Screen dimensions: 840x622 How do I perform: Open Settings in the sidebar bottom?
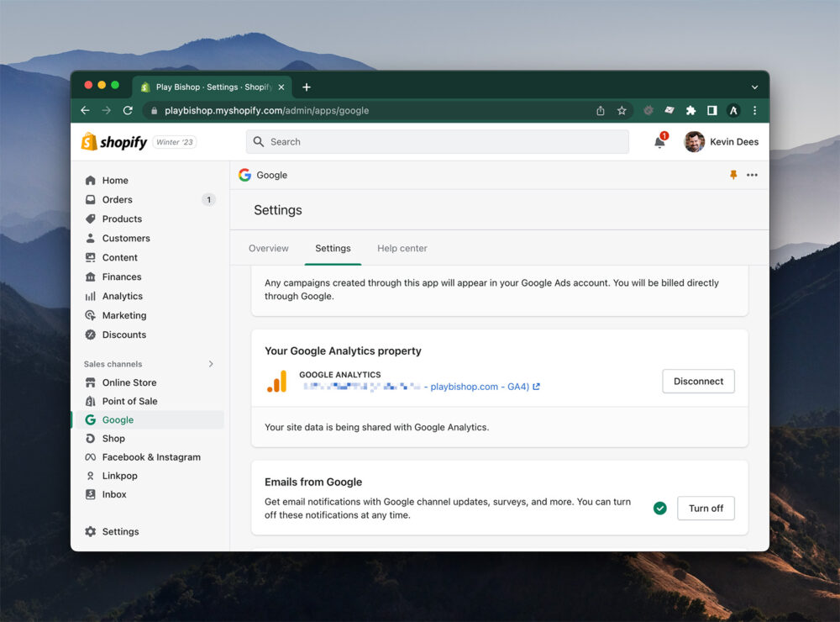[x=120, y=531]
